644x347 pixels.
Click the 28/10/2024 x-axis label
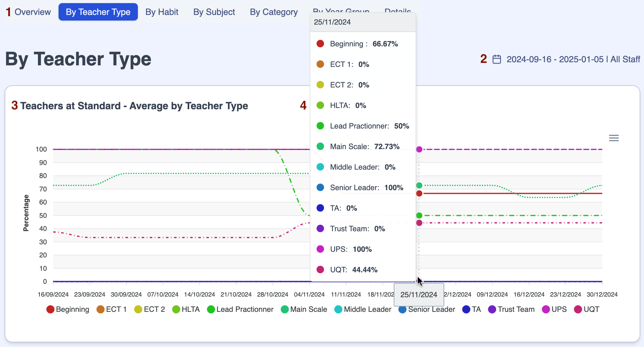tap(273, 294)
